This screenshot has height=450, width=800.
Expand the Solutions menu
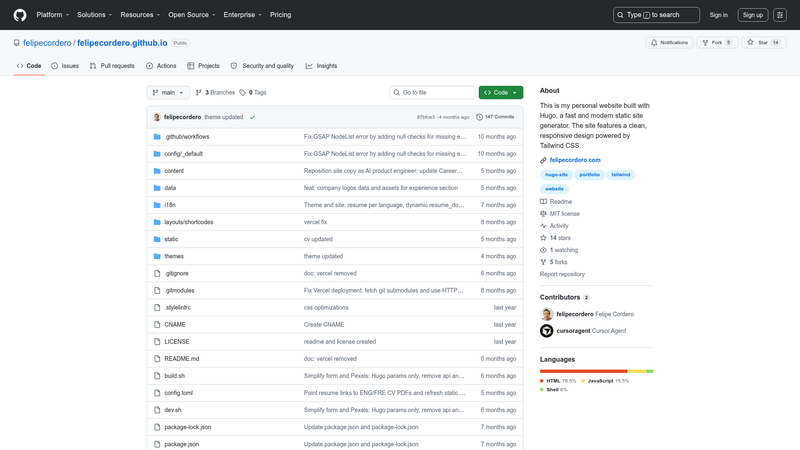coord(94,15)
